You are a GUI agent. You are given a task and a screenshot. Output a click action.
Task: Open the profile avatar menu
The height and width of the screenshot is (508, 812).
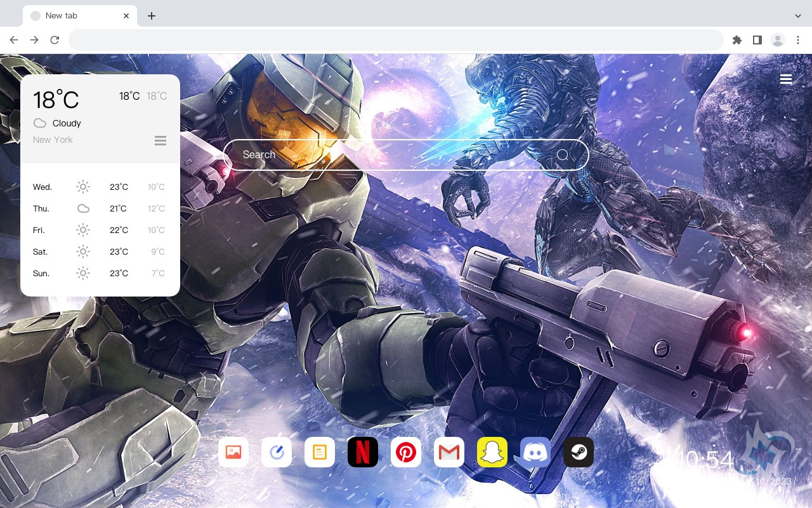pyautogui.click(x=778, y=40)
